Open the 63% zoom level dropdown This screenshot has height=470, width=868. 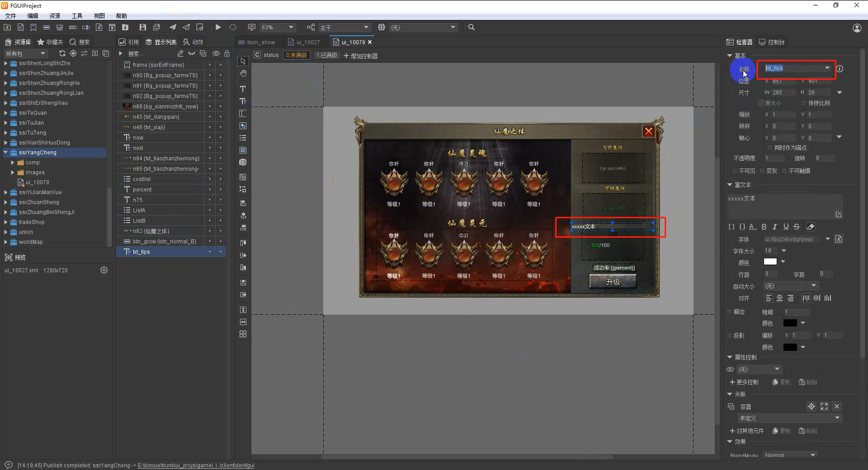pos(278,27)
